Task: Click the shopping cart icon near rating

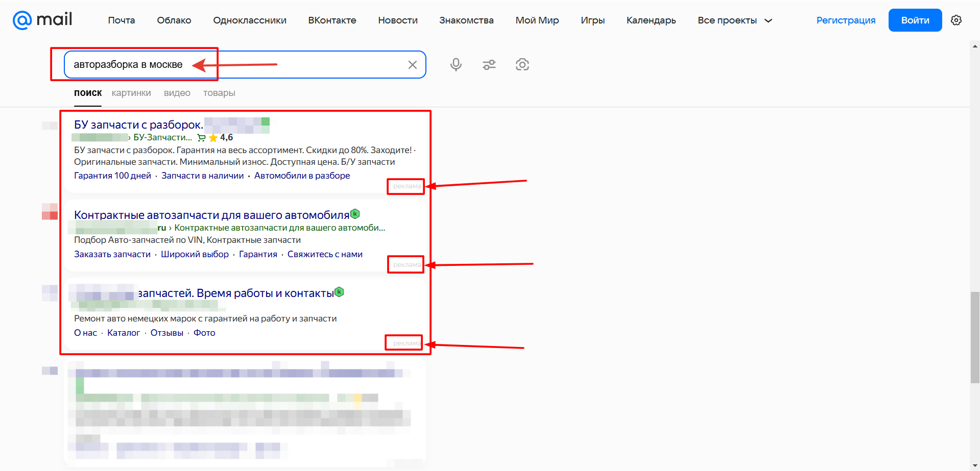Action: [201, 138]
